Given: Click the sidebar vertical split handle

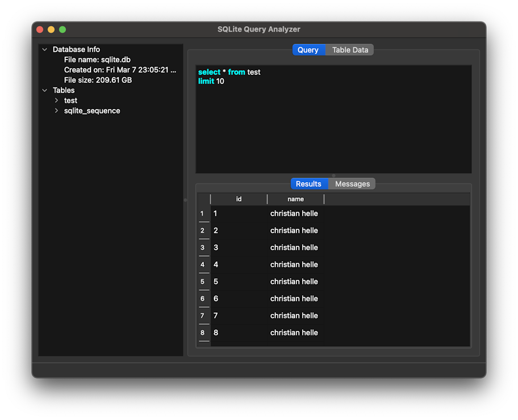Looking at the screenshot, I should tap(185, 200).
